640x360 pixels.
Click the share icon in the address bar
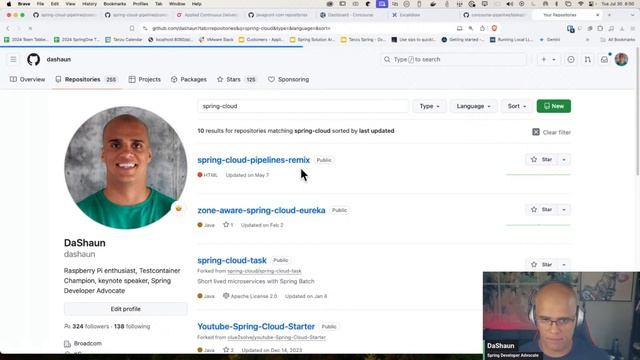(x=482, y=28)
